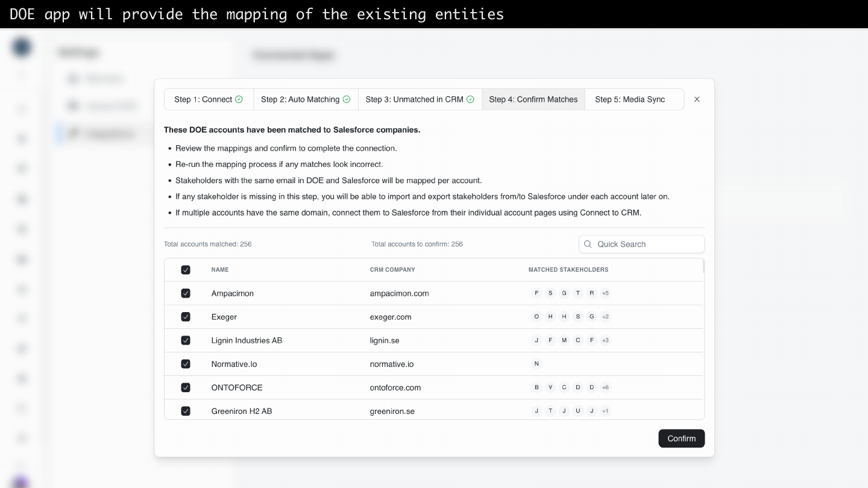Screen dimensions: 868x488
Task: Click the N stakeholder avatar for Normative.Io
Action: click(x=536, y=364)
